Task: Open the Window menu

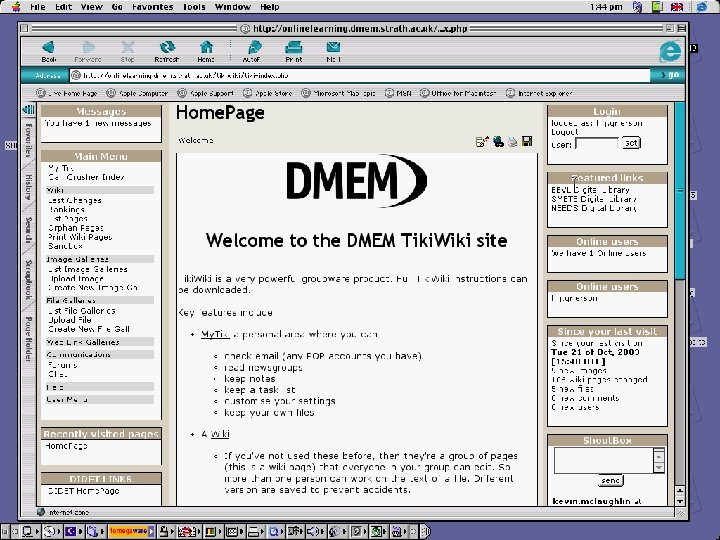Action: (233, 7)
